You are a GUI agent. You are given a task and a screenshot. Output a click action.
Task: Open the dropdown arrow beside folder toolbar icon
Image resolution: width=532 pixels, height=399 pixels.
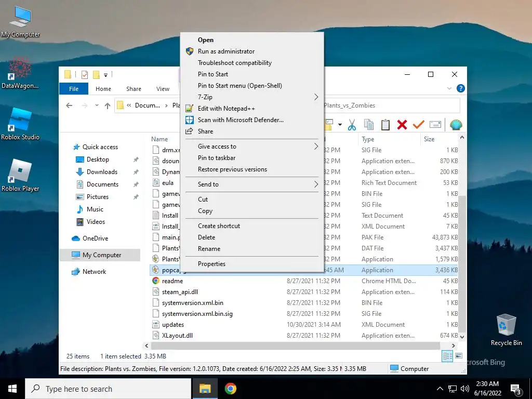340,125
